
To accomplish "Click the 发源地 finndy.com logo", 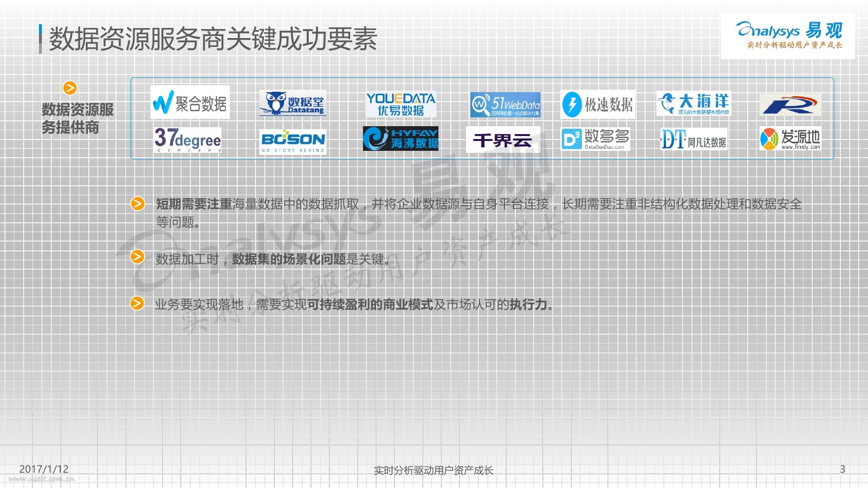I will point(790,139).
